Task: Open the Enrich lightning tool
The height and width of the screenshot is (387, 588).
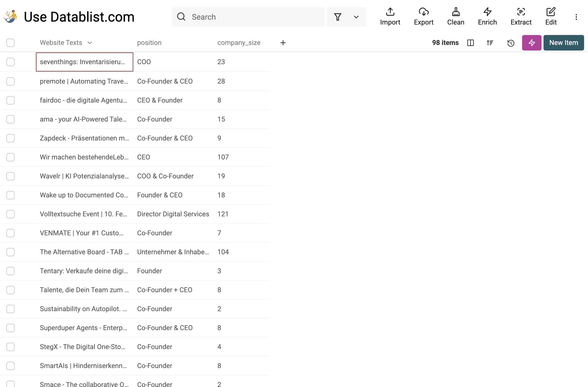Action: point(487,12)
